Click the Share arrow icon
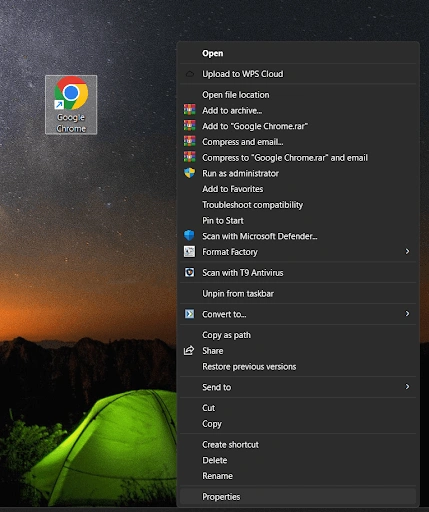The image size is (429, 512). pos(189,350)
